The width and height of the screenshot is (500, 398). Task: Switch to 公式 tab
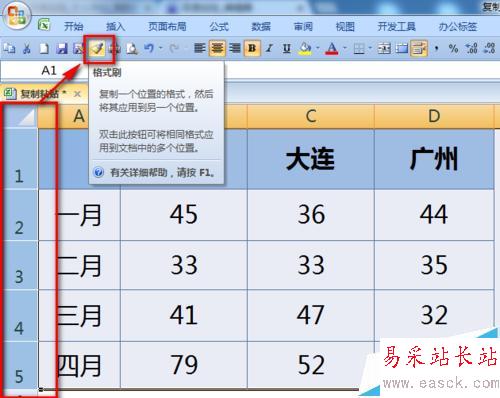point(219,26)
